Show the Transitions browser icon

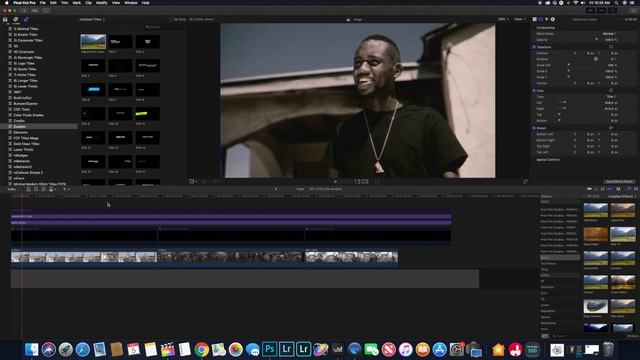(636, 189)
